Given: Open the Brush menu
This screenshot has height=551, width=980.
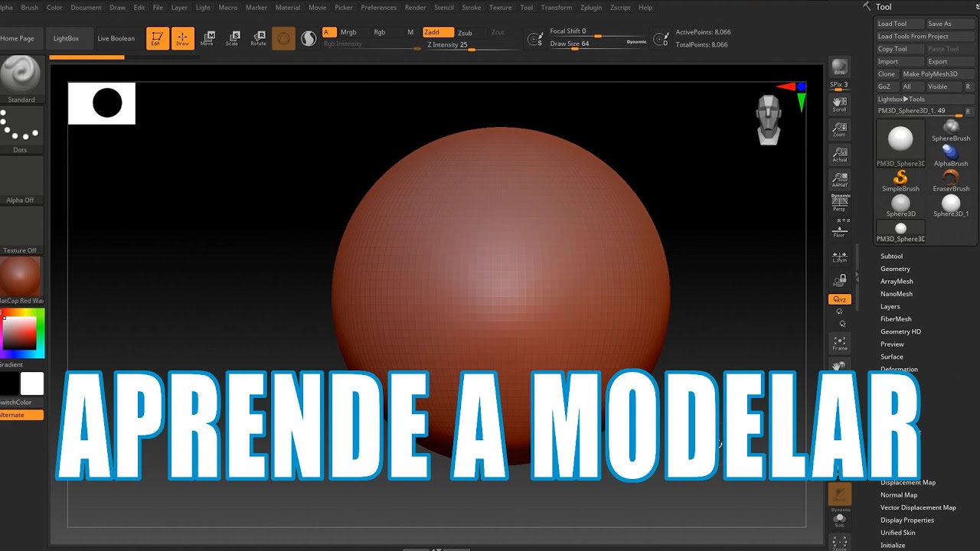Looking at the screenshot, I should (x=30, y=8).
